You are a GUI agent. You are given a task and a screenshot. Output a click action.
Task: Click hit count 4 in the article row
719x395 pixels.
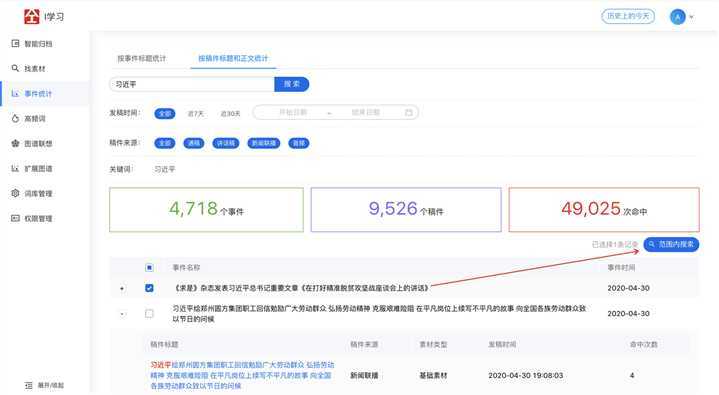[x=632, y=375]
